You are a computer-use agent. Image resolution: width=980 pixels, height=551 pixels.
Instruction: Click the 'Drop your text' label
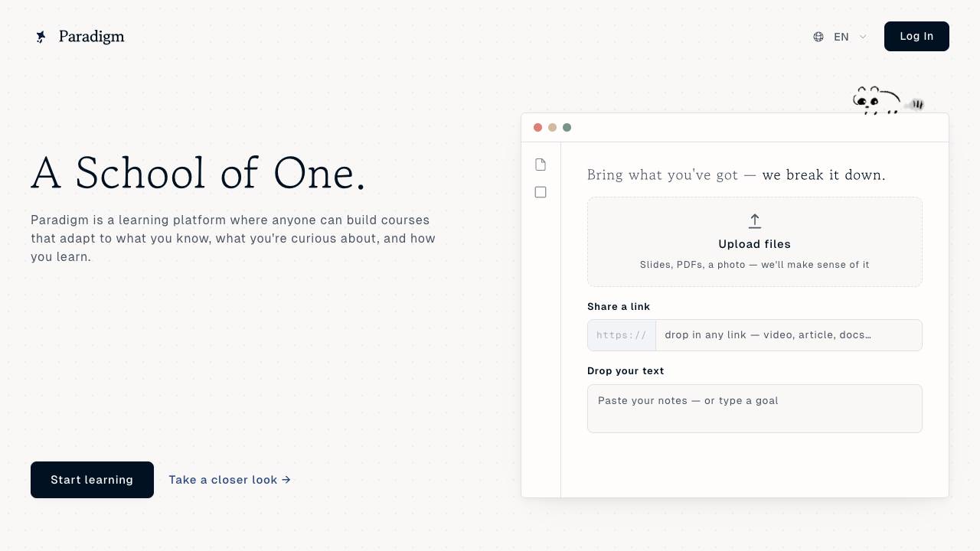(x=626, y=371)
